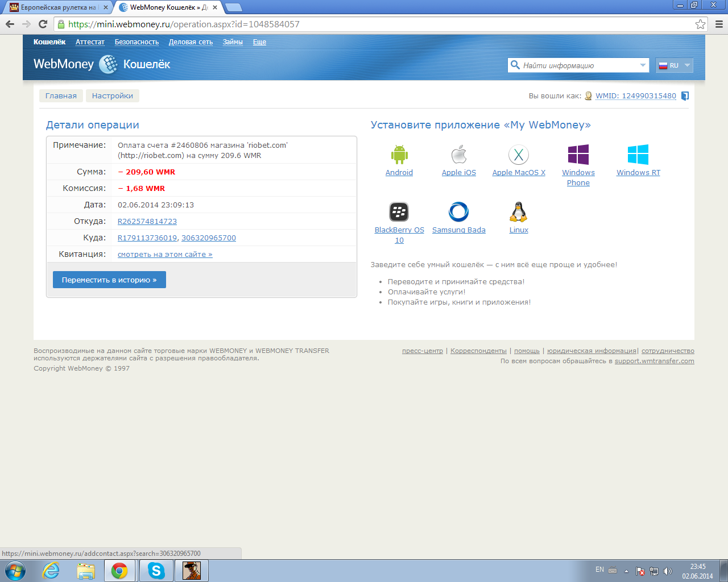This screenshot has height=582, width=728.
Task: Open the помощь footer link
Action: [x=527, y=351]
